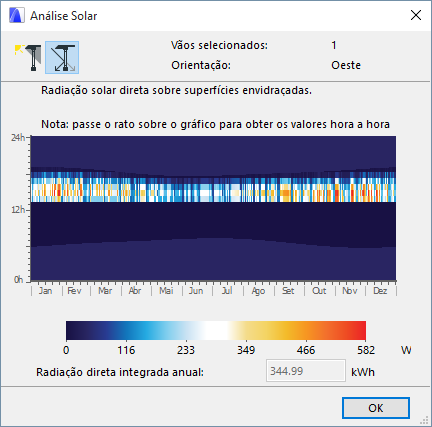Click the 'kWh' unit label
Viewport: 432px width, 427px height.
click(x=363, y=372)
